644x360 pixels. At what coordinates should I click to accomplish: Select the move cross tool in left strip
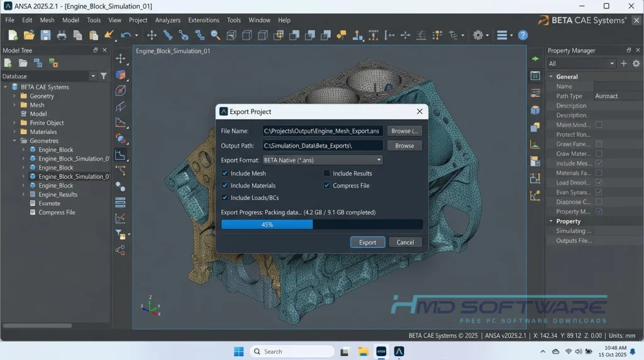click(120, 59)
